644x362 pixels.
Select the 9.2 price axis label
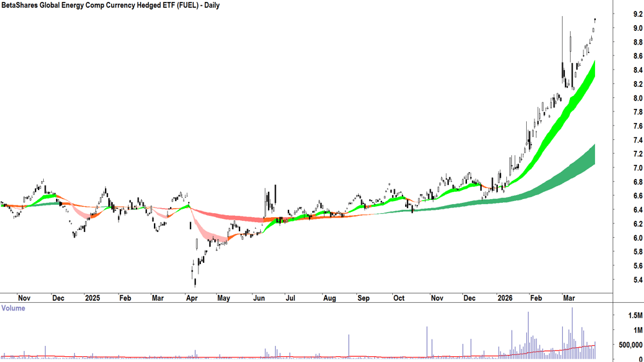point(638,14)
